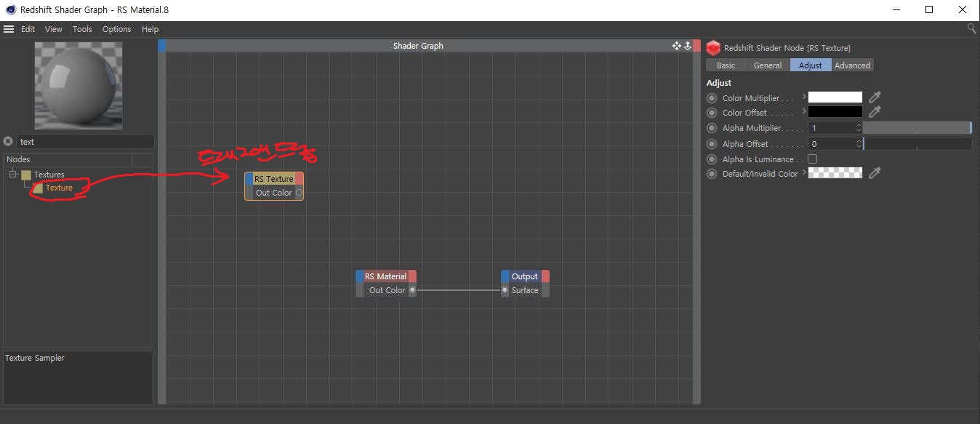Click the red output square on RS Material node
The image size is (980, 424).
412,276
